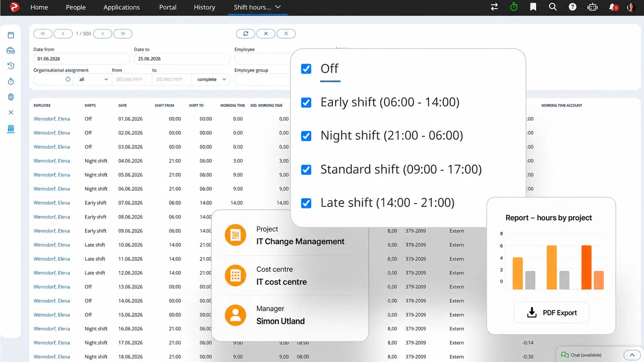Viewport: 644px width, 362px height.
Task: Click the PDF Export button
Action: (551, 313)
